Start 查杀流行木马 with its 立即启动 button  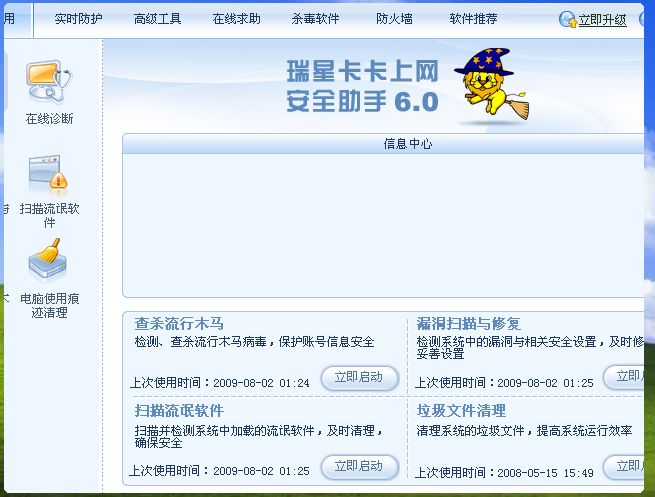359,378
